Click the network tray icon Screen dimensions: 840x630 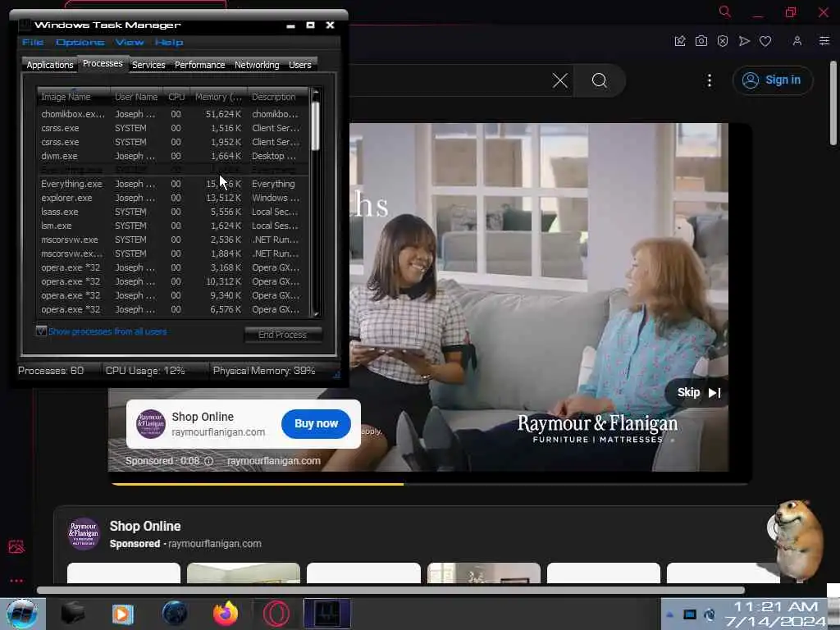click(690, 614)
